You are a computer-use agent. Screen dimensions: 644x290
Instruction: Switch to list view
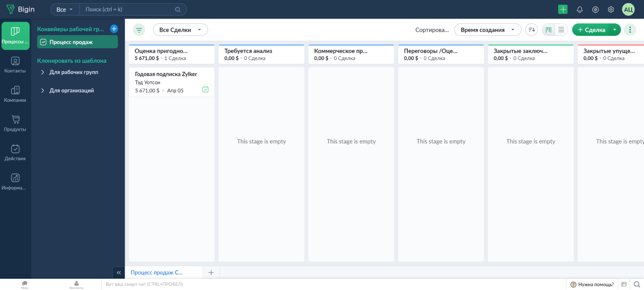coord(561,30)
